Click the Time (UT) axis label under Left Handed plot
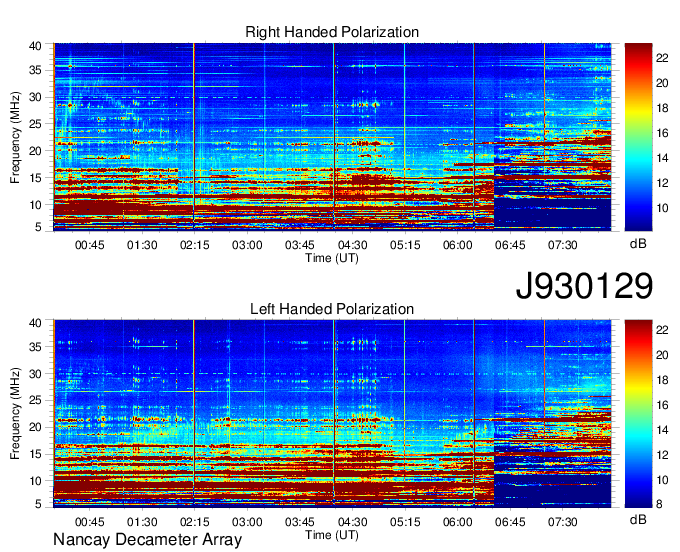This screenshot has height=552, width=680. (332, 535)
